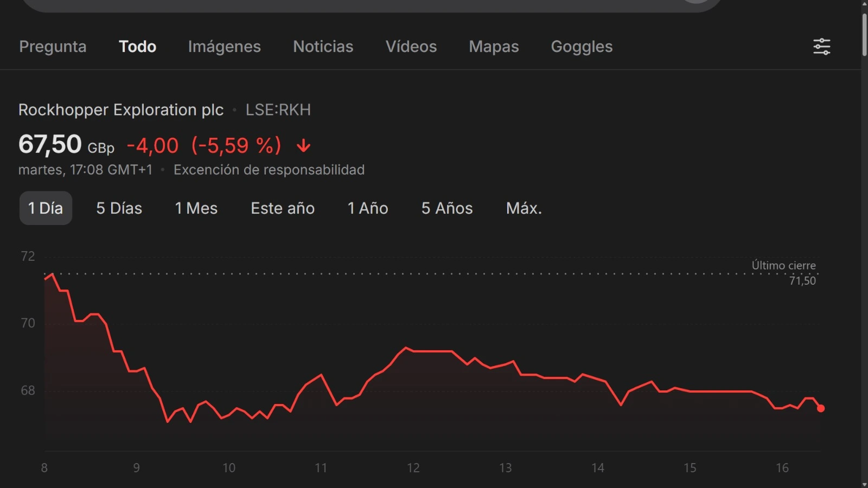Select the 1 Año chart range
868x488 pixels.
coord(368,208)
